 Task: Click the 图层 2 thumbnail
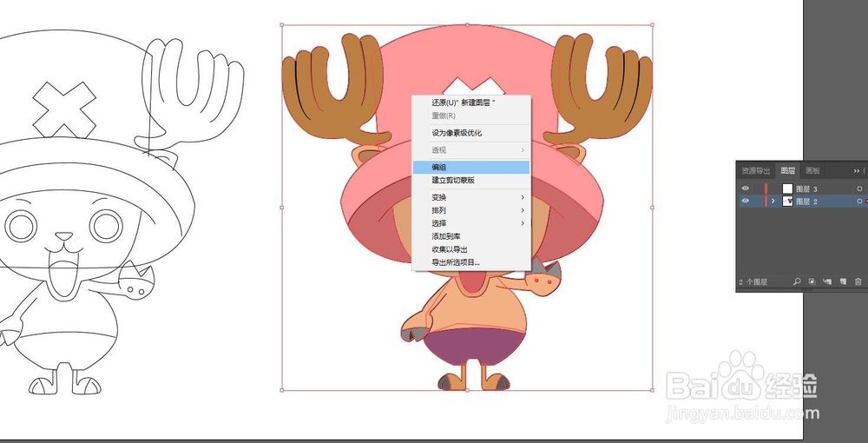[787, 201]
